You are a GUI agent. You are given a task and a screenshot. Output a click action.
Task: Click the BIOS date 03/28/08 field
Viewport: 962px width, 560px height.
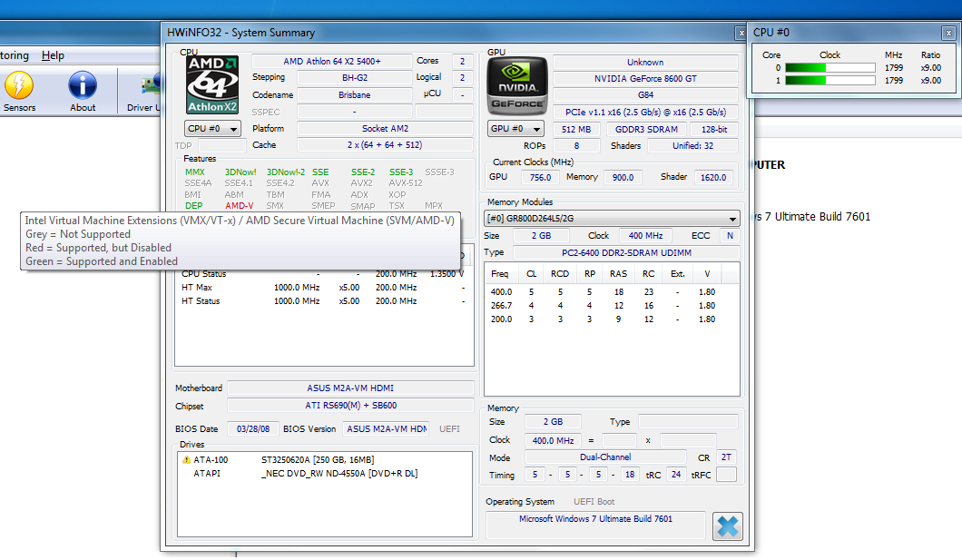(x=253, y=428)
